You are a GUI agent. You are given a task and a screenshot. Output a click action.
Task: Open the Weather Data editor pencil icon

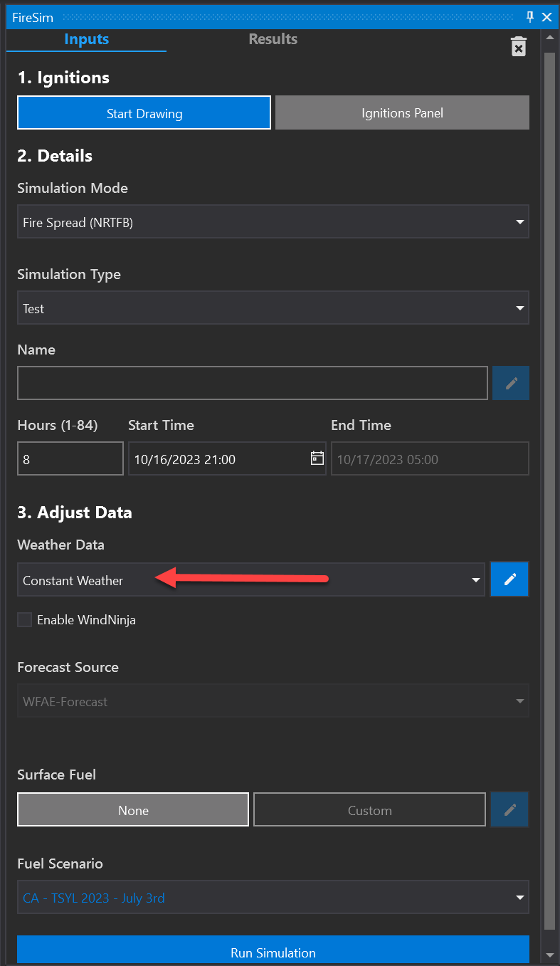tap(509, 579)
